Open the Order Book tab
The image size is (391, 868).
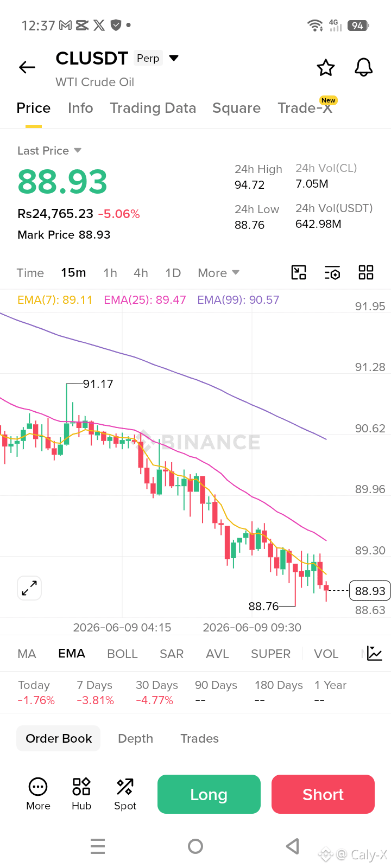tap(59, 738)
